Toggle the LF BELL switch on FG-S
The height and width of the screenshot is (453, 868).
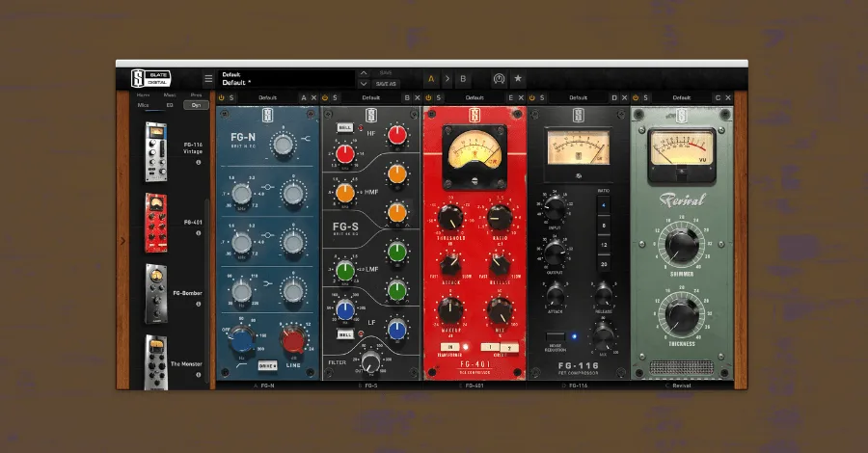[345, 334]
